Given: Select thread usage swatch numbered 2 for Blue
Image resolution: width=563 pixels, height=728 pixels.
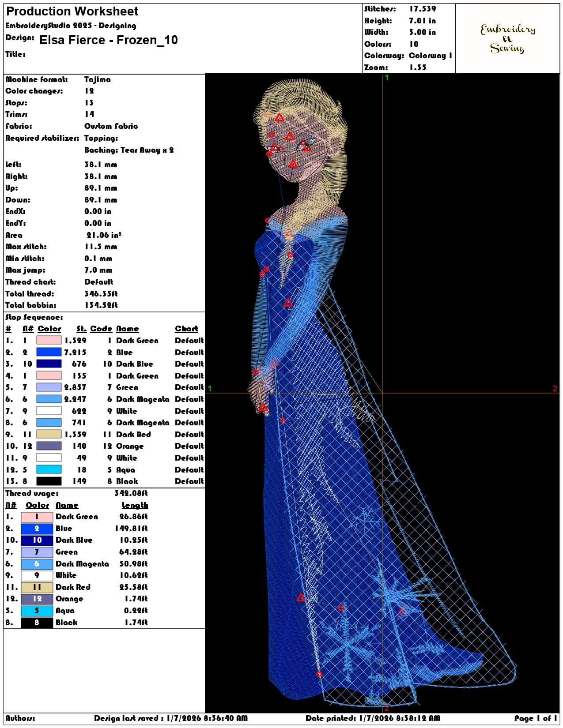Looking at the screenshot, I should click(37, 529).
